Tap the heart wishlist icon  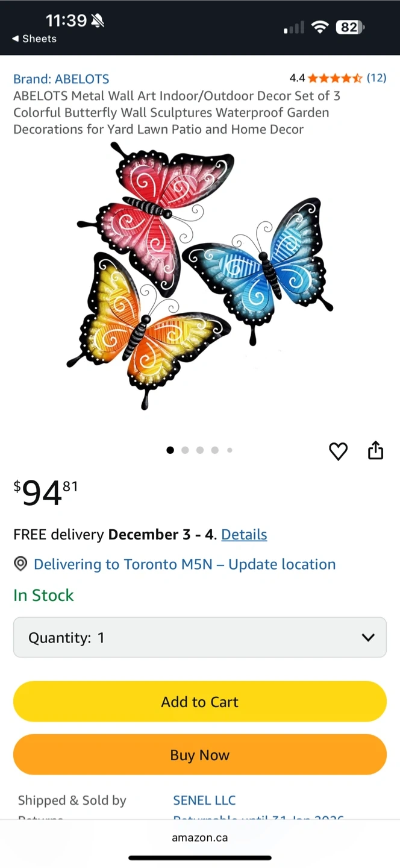[338, 451]
